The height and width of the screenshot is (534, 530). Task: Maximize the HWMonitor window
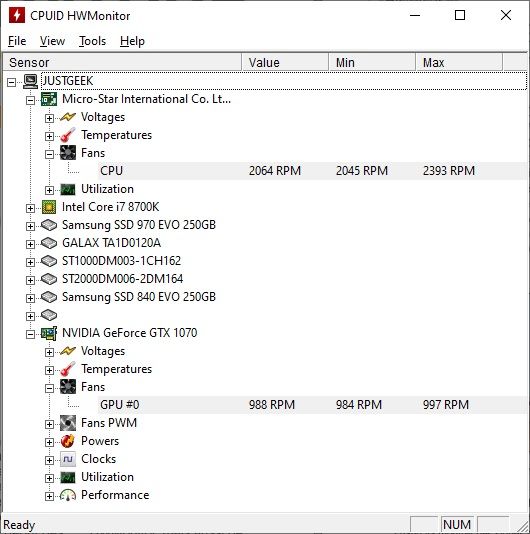pyautogui.click(x=460, y=15)
